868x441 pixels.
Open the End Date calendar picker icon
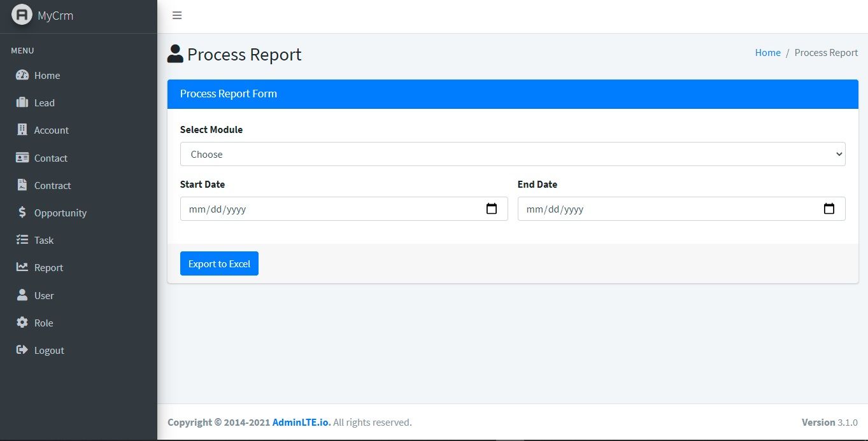click(x=829, y=209)
